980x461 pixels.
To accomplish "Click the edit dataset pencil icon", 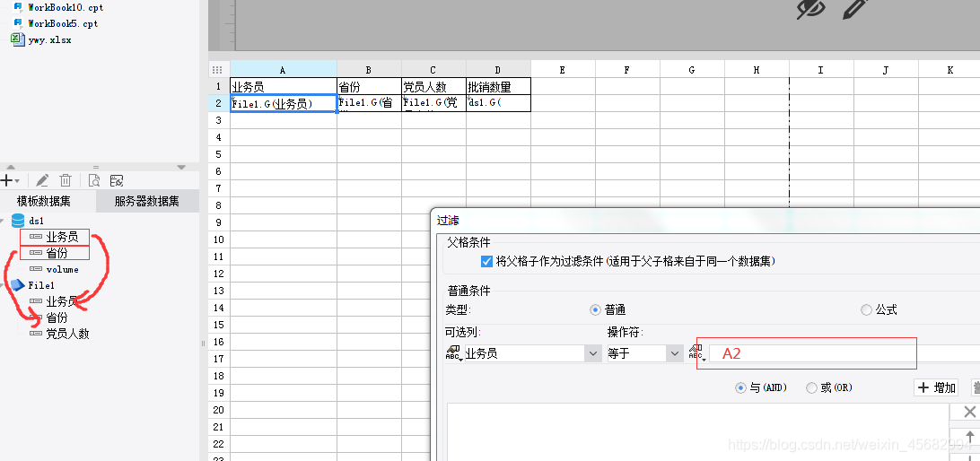I will point(42,180).
